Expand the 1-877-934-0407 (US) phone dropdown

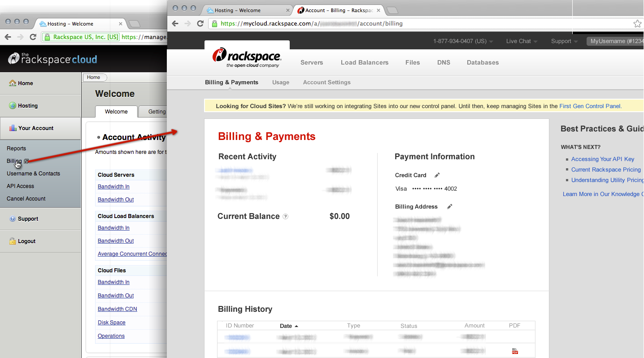pyautogui.click(x=463, y=41)
